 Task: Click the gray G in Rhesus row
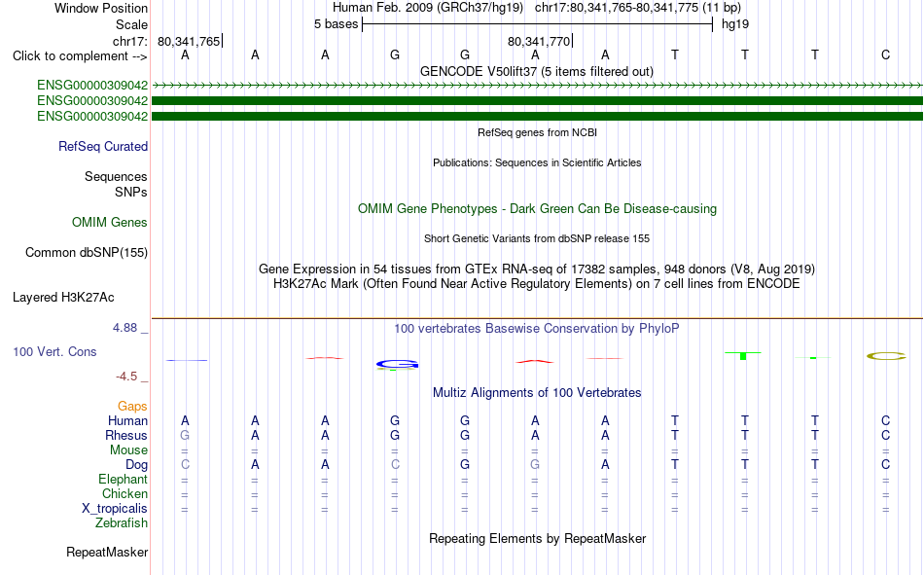[185, 435]
